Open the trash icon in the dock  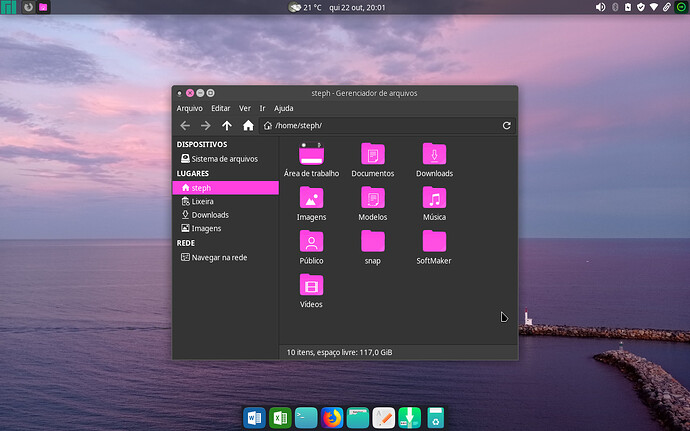coord(435,417)
